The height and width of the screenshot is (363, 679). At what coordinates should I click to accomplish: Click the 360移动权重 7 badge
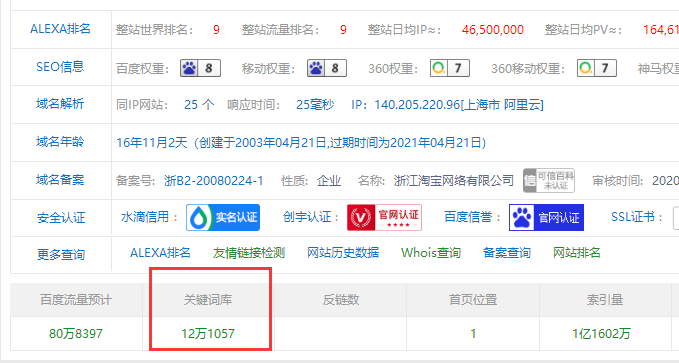(x=597, y=68)
